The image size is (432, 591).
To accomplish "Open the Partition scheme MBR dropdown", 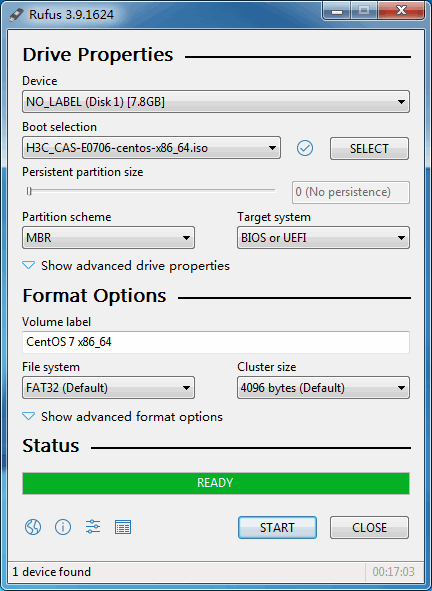I will pos(108,237).
